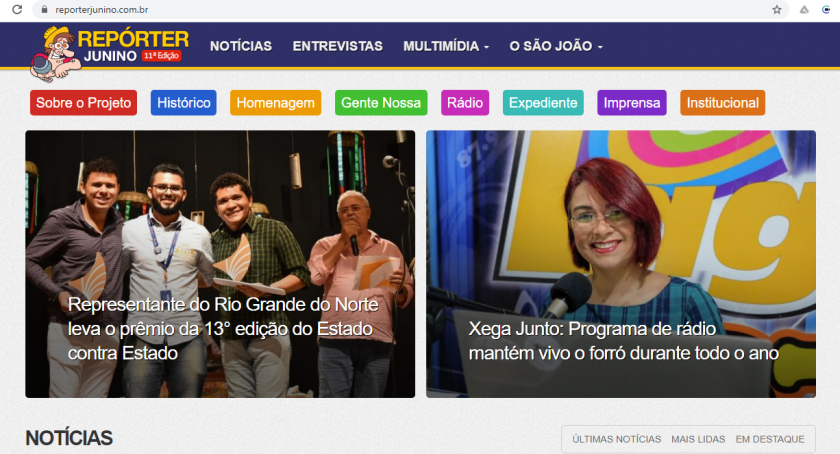Viewport: 840px width, 454px height.
Task: Click the Repórter Junino mascot logo
Action: tap(56, 54)
